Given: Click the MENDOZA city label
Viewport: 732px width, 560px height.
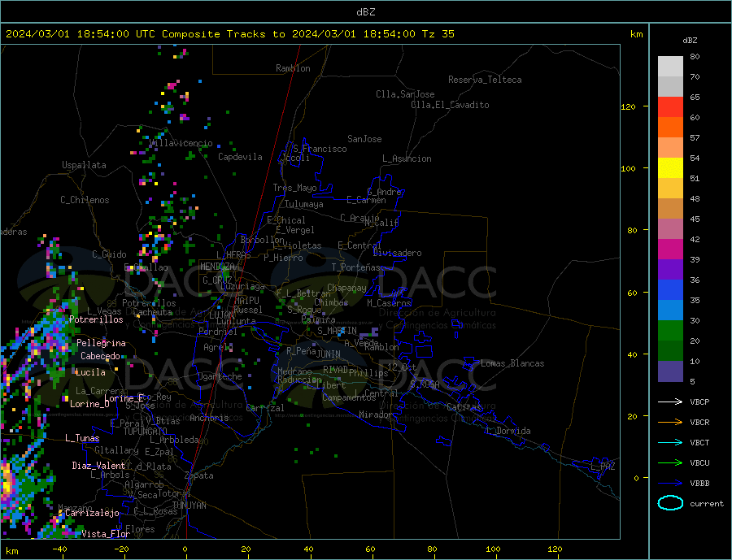Looking at the screenshot, I should click(x=217, y=267).
